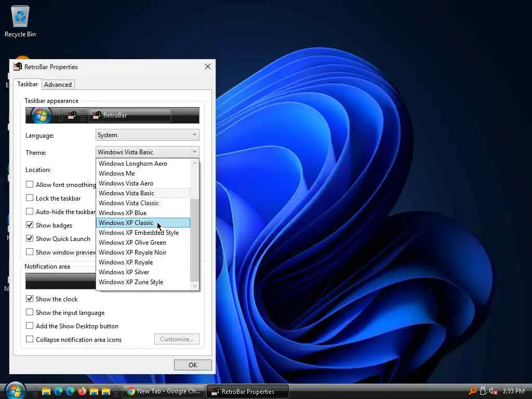Enable Show the input language
The image size is (532, 399).
(x=30, y=312)
